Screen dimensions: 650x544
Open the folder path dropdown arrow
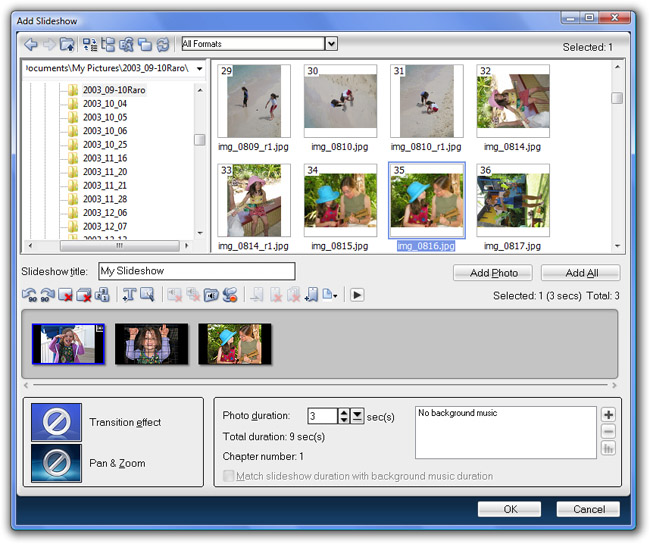coord(199,68)
